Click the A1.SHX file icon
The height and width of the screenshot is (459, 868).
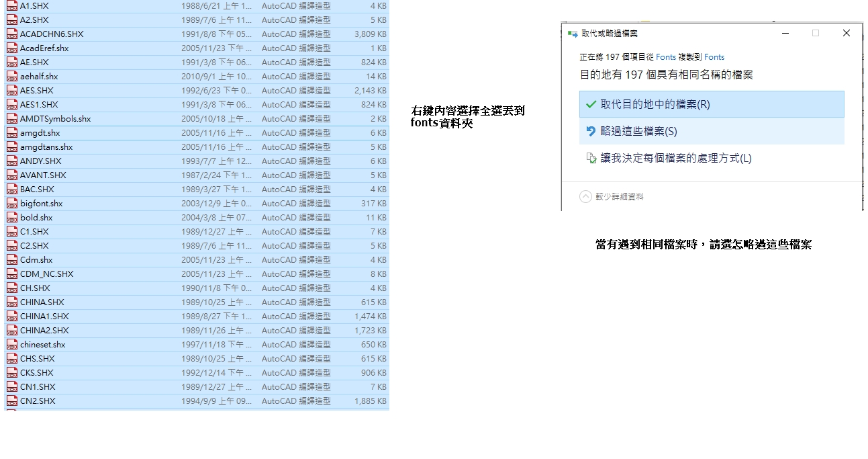click(12, 5)
